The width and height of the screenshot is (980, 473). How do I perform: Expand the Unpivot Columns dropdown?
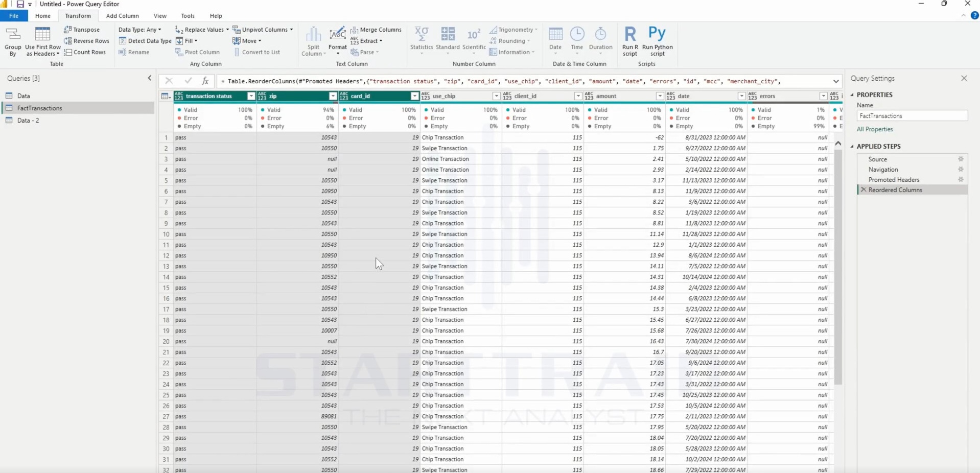291,30
